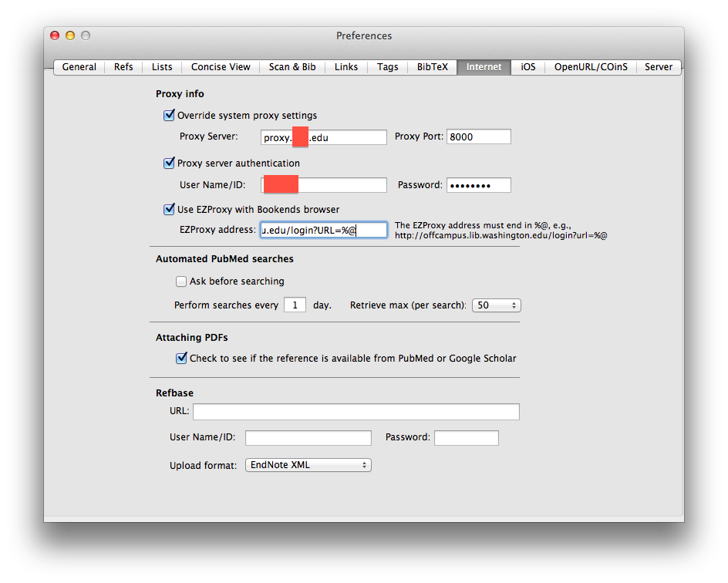
Task: Select the OpenURL/COinS tab
Action: coord(591,67)
